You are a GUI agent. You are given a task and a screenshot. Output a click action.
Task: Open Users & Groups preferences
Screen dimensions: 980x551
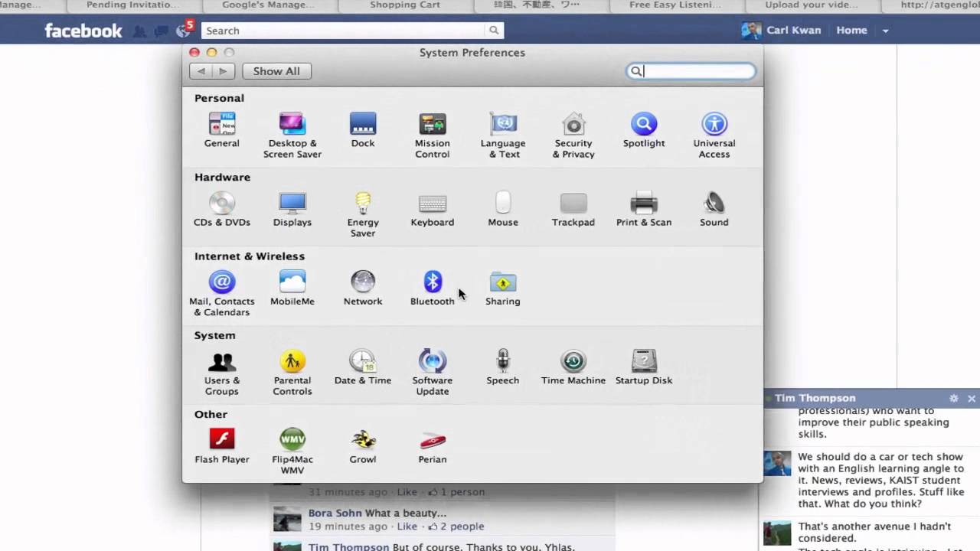point(222,372)
